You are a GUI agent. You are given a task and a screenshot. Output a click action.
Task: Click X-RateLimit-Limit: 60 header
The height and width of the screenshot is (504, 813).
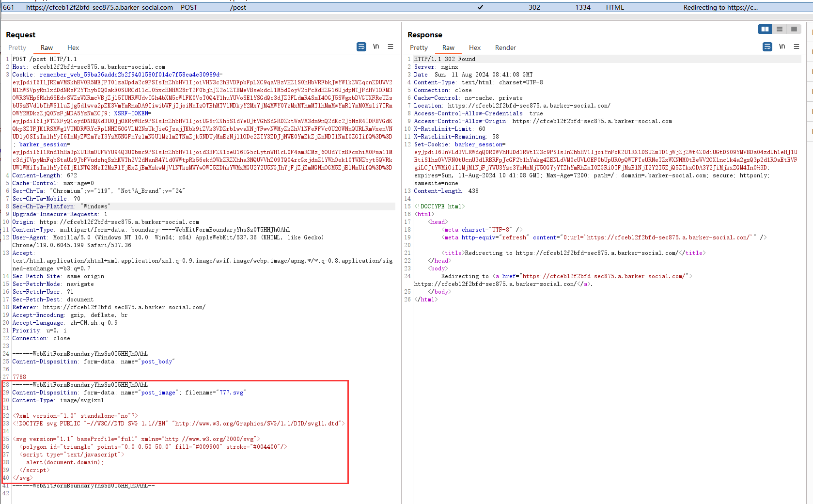coord(450,129)
